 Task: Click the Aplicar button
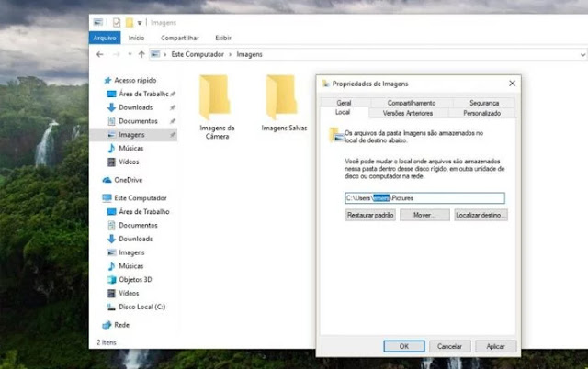point(496,347)
